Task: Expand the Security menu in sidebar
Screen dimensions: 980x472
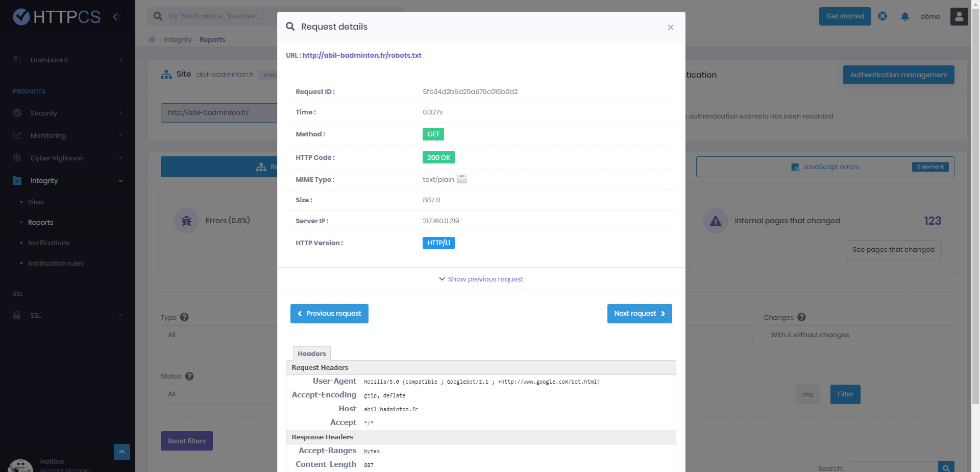Action: pos(67,113)
